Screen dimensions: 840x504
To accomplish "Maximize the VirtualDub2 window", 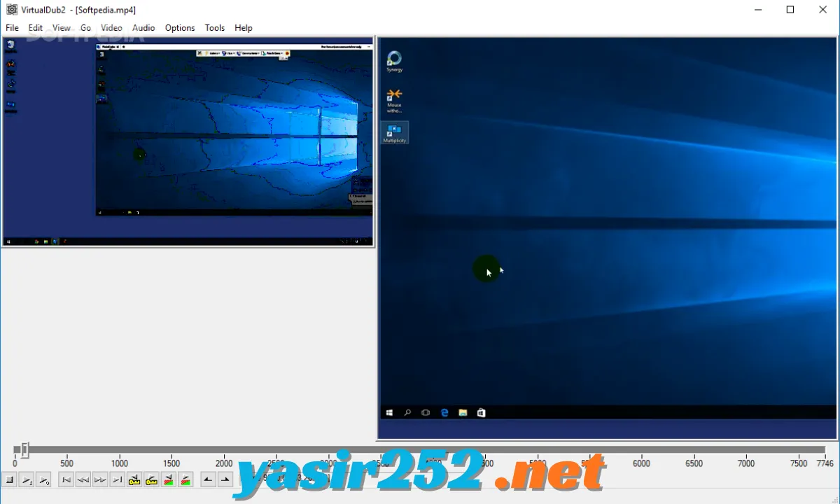I will (x=790, y=10).
